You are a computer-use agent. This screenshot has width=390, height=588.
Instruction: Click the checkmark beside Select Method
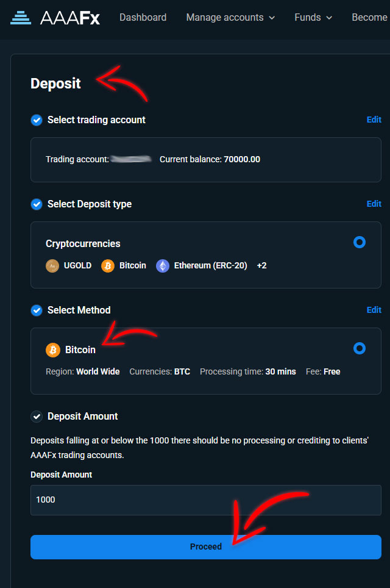[x=37, y=310]
